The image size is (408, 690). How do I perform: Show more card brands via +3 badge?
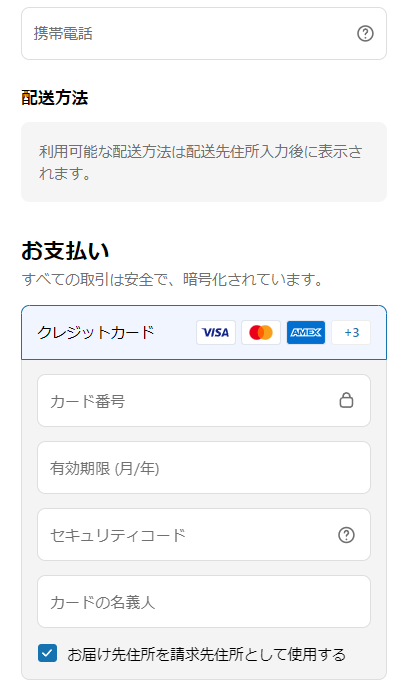click(351, 332)
